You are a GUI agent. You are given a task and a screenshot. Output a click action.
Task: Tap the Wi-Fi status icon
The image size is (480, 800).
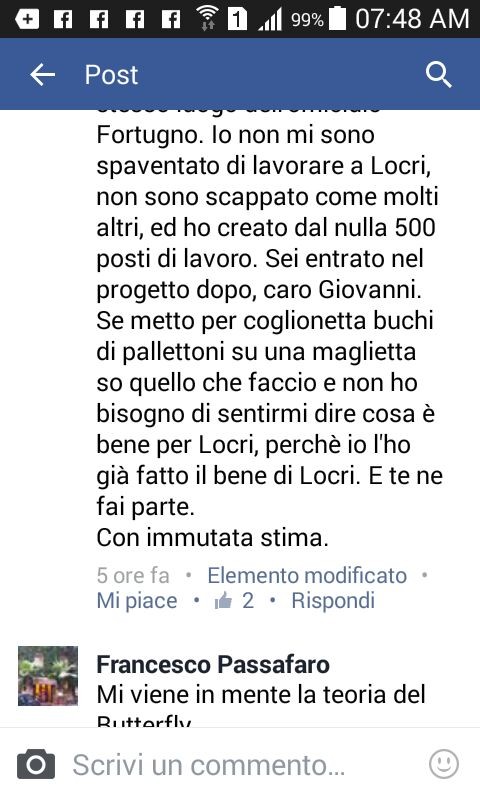pyautogui.click(x=207, y=19)
